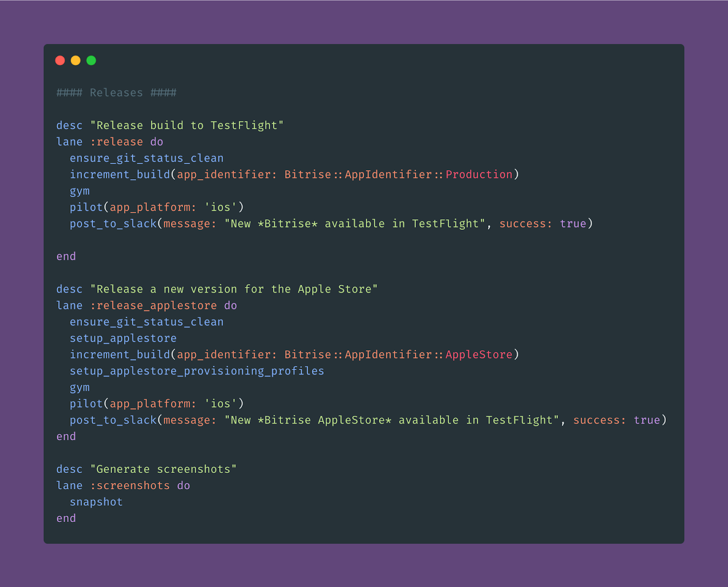Image resolution: width=728 pixels, height=587 pixels.
Task: Click the red close window dot
Action: (60, 61)
